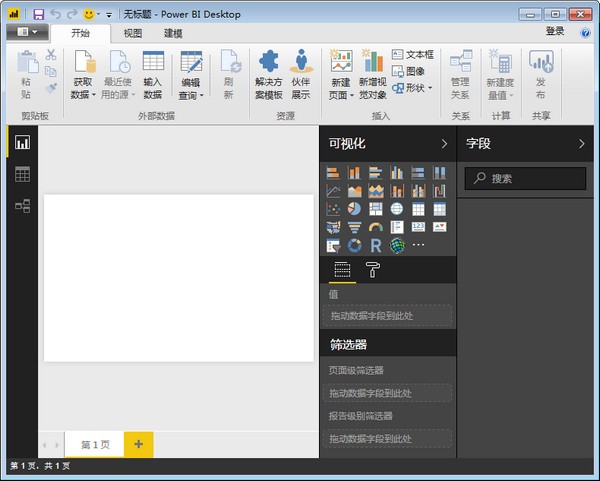The height and width of the screenshot is (481, 600).
Task: Switch to the Fields well pane
Action: click(x=342, y=269)
